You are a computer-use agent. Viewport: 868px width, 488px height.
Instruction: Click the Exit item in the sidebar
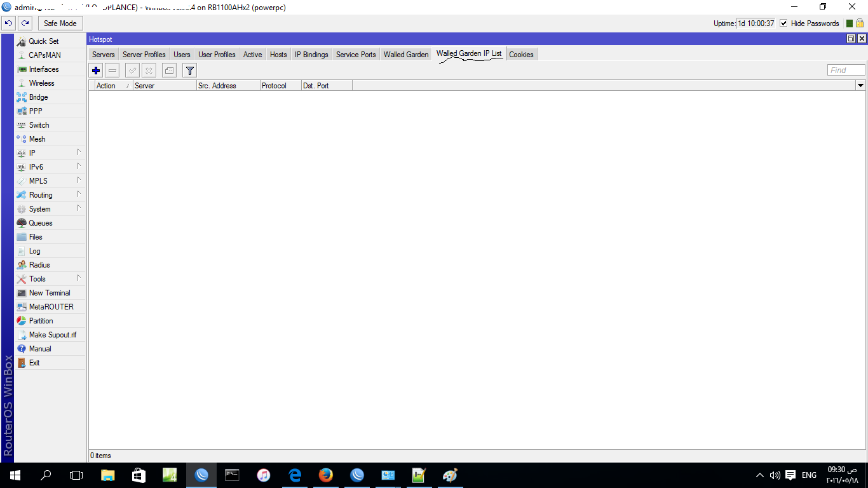click(34, 363)
